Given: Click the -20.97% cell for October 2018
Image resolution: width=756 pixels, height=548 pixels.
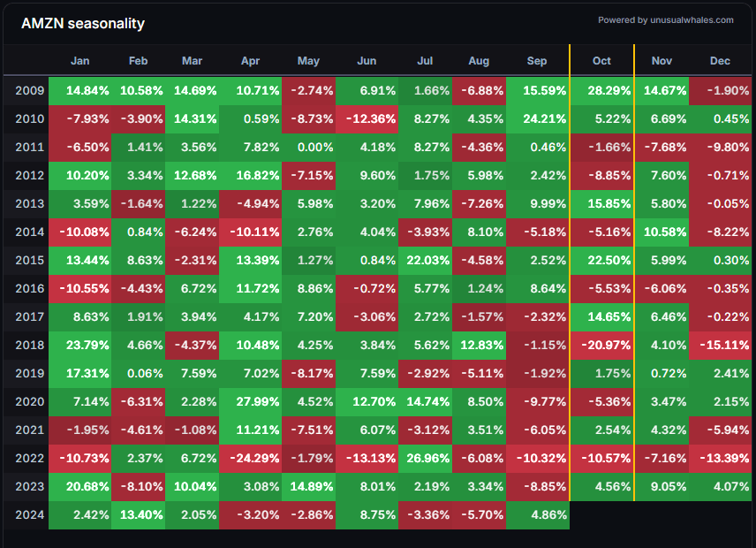Looking at the screenshot, I should pyautogui.click(x=601, y=345).
